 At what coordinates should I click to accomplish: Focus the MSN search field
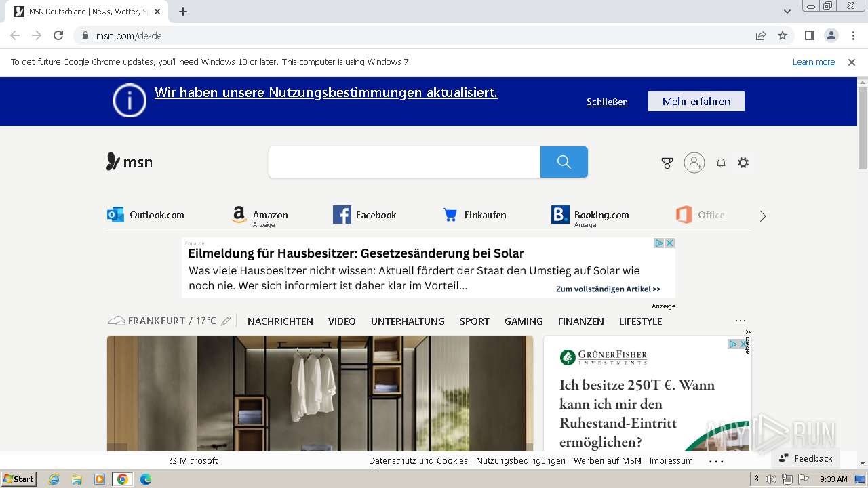[x=405, y=162]
